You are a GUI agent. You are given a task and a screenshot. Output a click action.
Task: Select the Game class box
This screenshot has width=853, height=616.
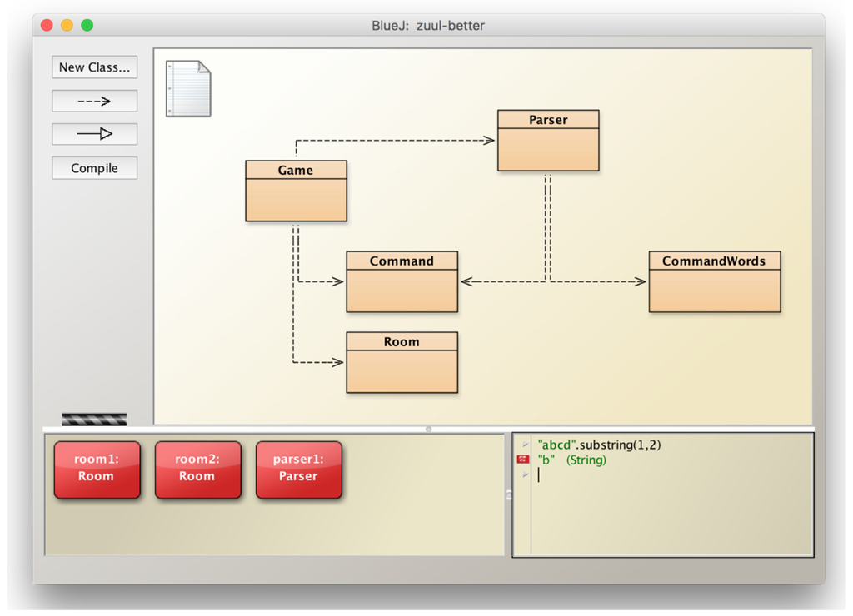click(x=296, y=191)
